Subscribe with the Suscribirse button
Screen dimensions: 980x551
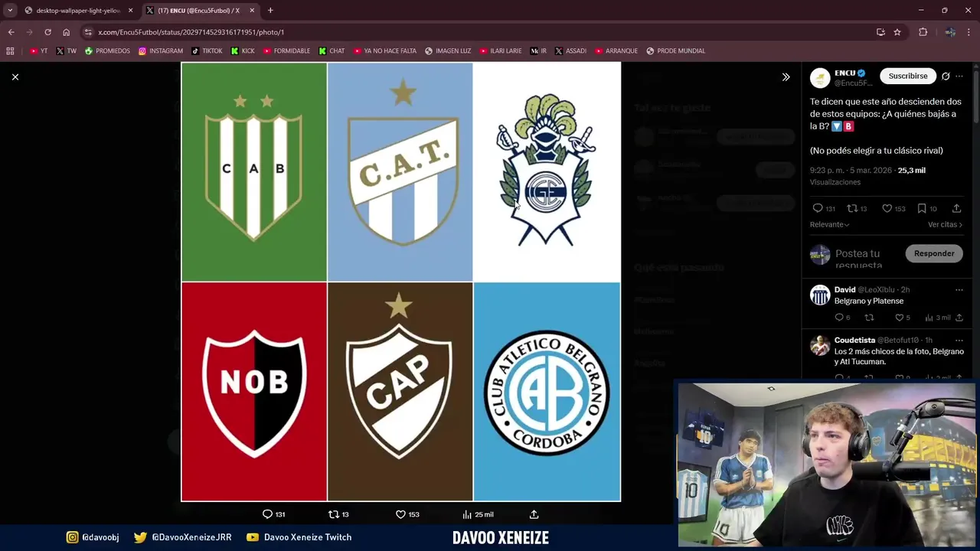point(908,76)
